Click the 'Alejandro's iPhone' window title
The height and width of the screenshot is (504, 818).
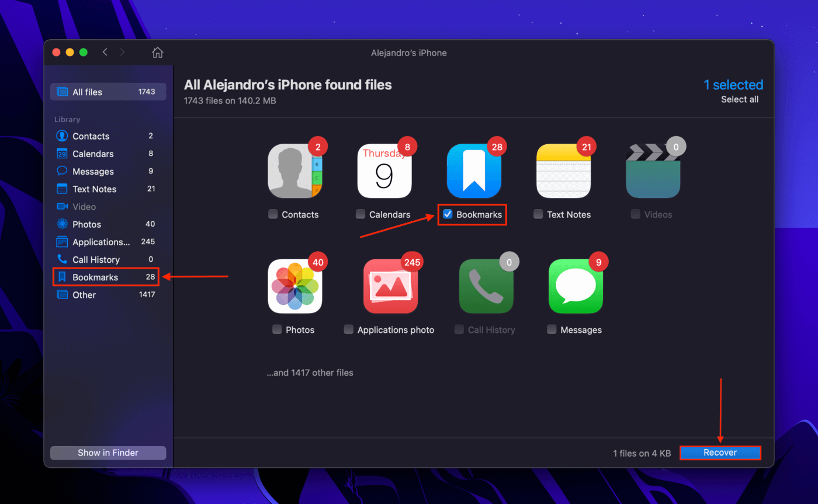tap(409, 53)
